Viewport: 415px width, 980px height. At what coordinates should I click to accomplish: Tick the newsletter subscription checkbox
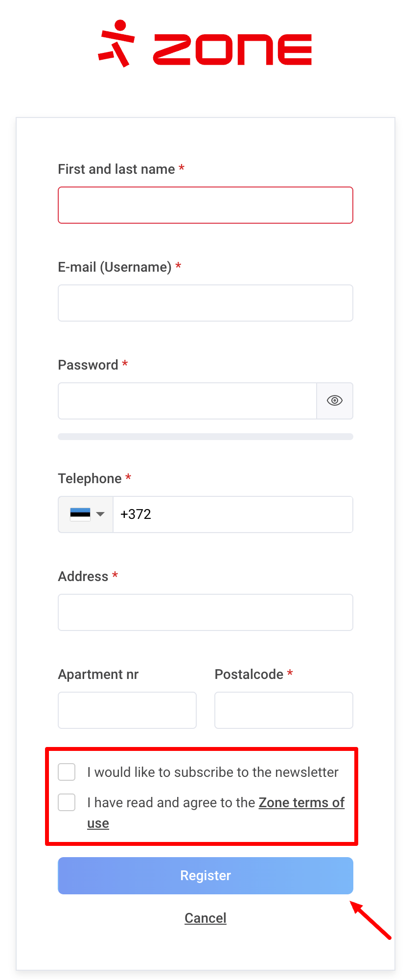[x=67, y=772]
